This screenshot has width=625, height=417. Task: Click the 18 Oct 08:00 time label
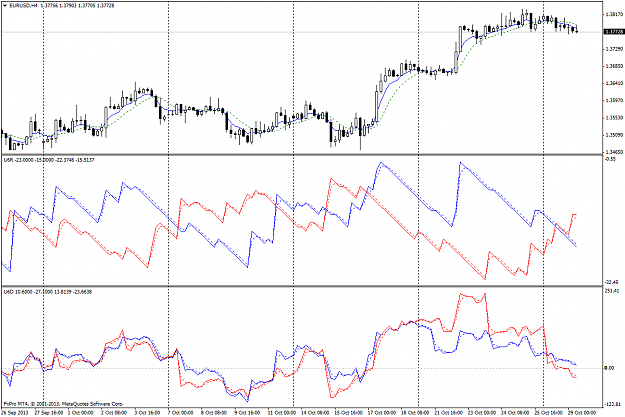tap(415, 413)
